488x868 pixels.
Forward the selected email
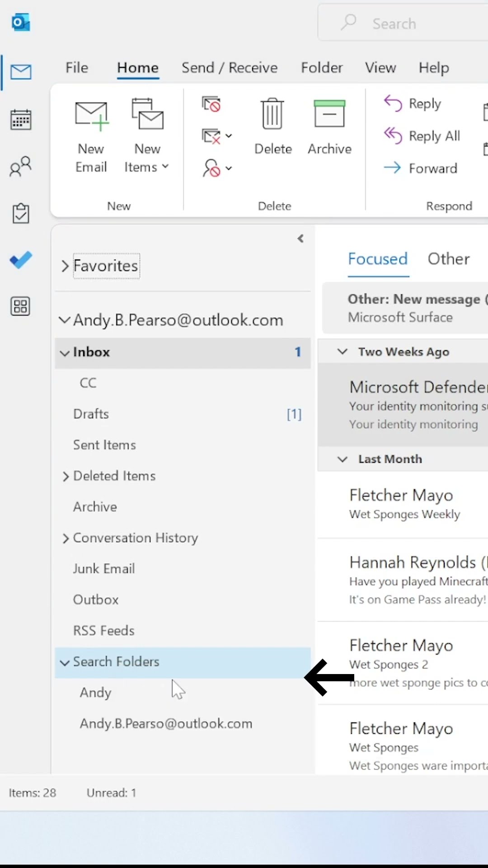(x=420, y=168)
